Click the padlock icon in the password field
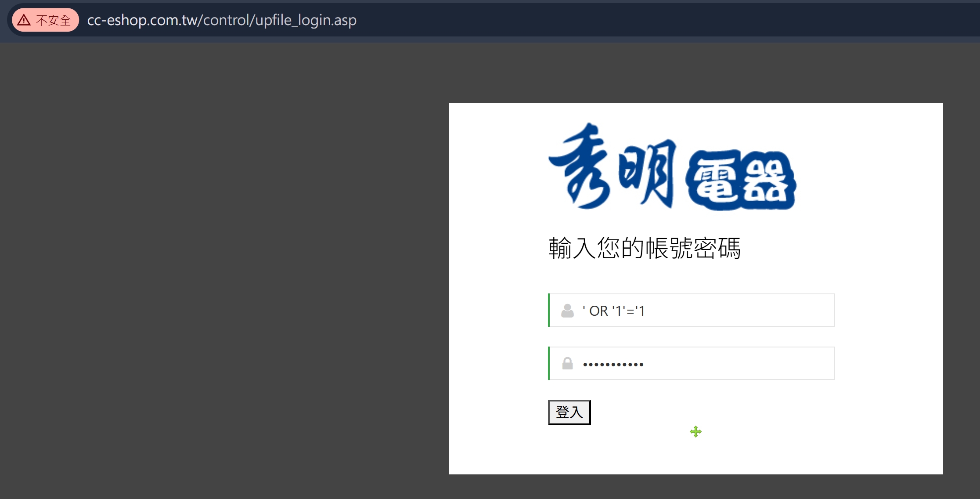Screen dimensions: 980x499 pyautogui.click(x=568, y=363)
